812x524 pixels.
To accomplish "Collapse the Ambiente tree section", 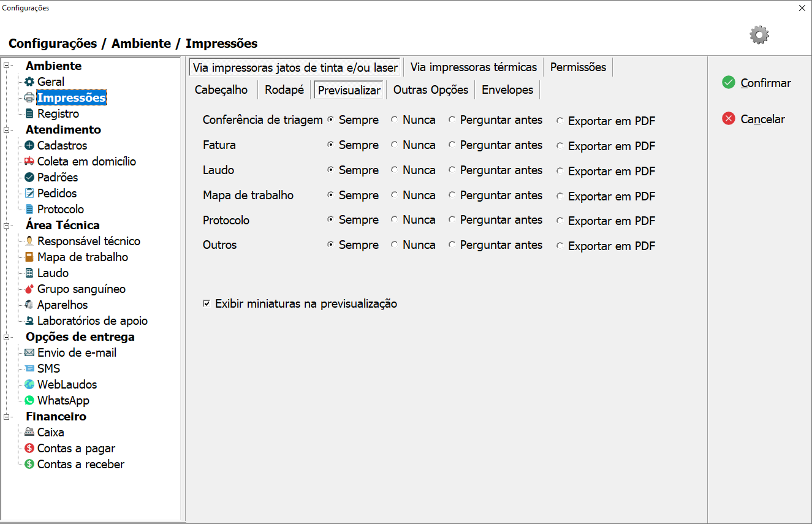I will point(7,66).
